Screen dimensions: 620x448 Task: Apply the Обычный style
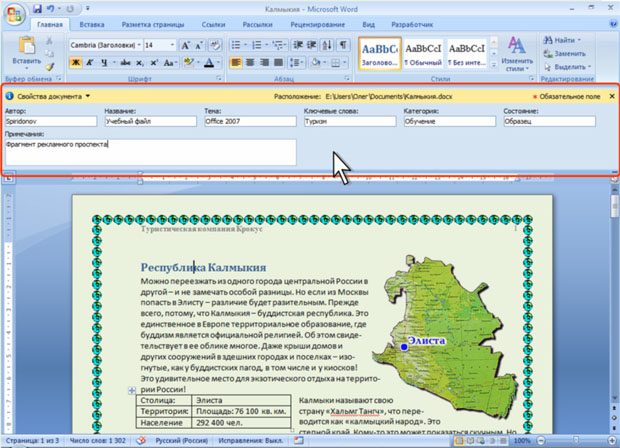423,54
